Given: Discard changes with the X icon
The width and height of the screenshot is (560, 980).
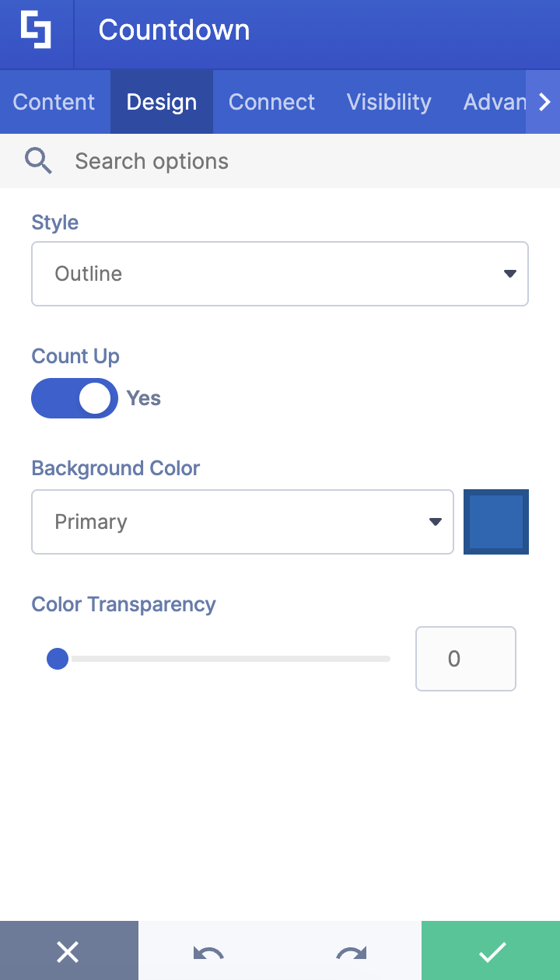Looking at the screenshot, I should pos(68,950).
